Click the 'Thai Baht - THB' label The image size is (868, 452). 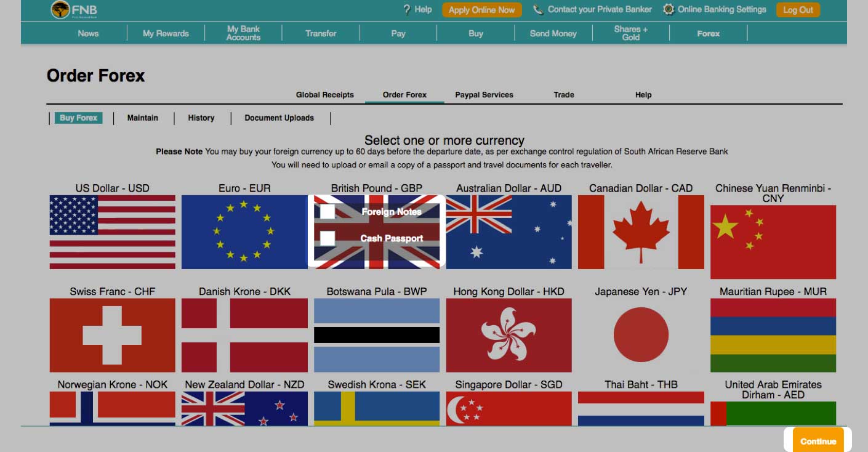[x=641, y=384]
